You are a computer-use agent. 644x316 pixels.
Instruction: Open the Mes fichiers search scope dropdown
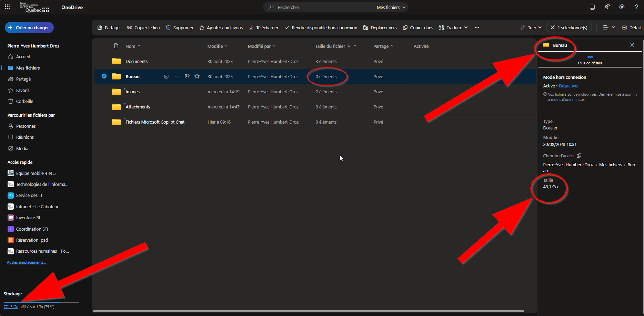click(391, 7)
